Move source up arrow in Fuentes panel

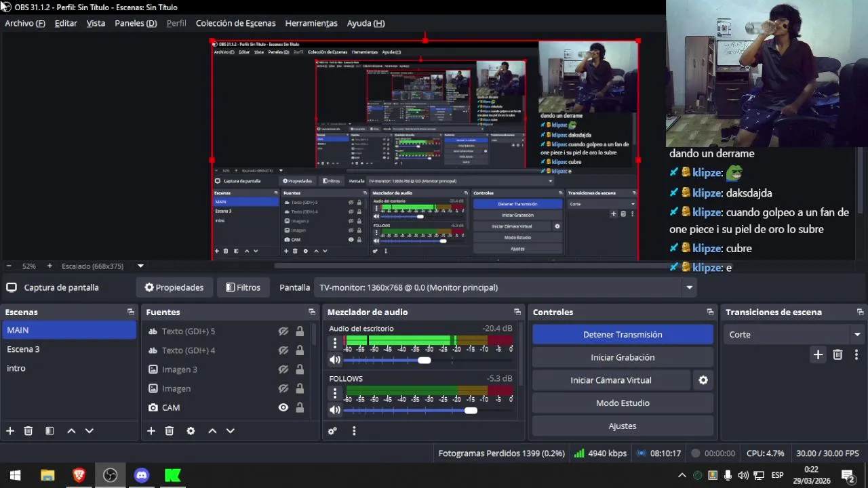[x=212, y=431]
